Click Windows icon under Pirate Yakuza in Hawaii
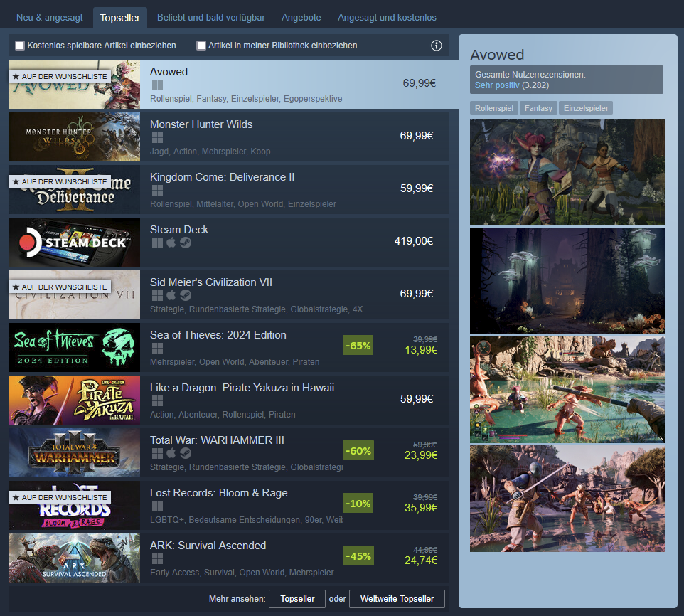Screen dimensions: 684x616 157,401
